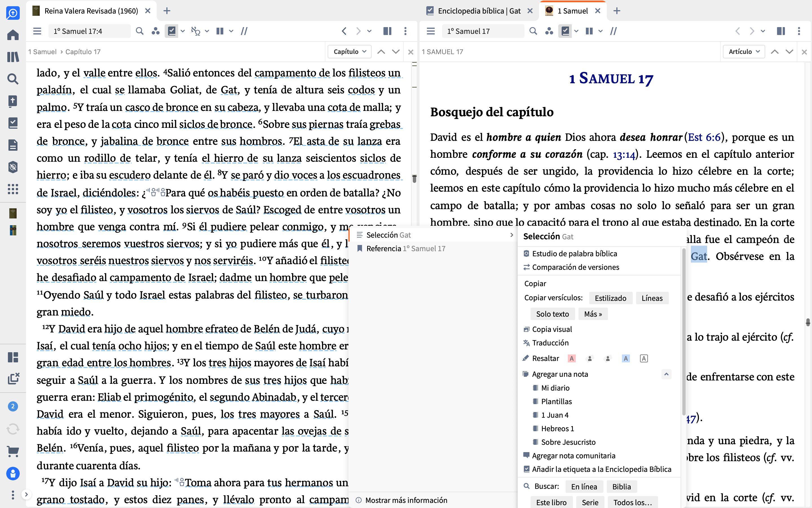Click Mostrar más información
812x508 pixels.
point(406,500)
